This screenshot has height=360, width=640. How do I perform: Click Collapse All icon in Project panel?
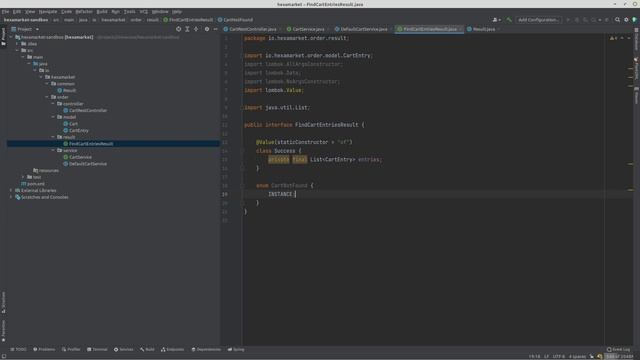pos(196,29)
